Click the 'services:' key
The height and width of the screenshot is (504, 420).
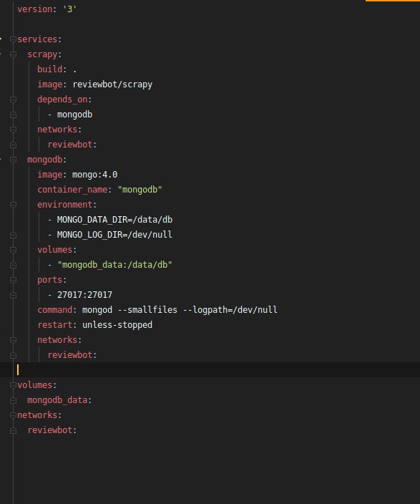coord(39,39)
